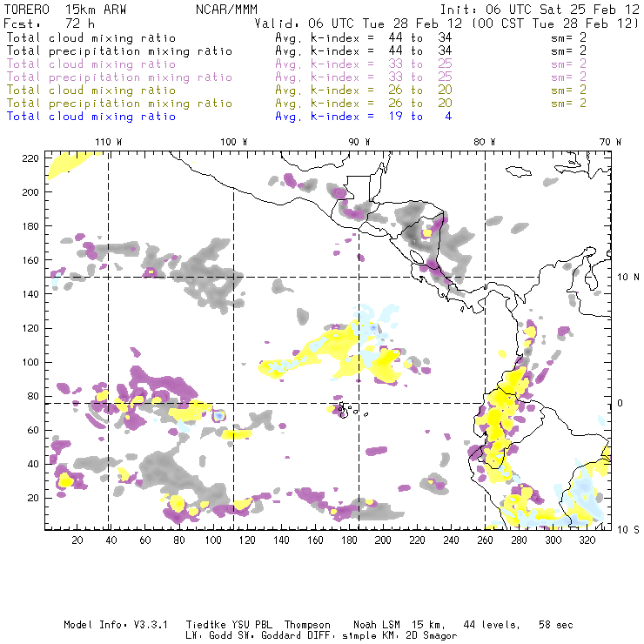Select the "Thompson" microphysics label
The width and height of the screenshot is (644, 644).
307,625
